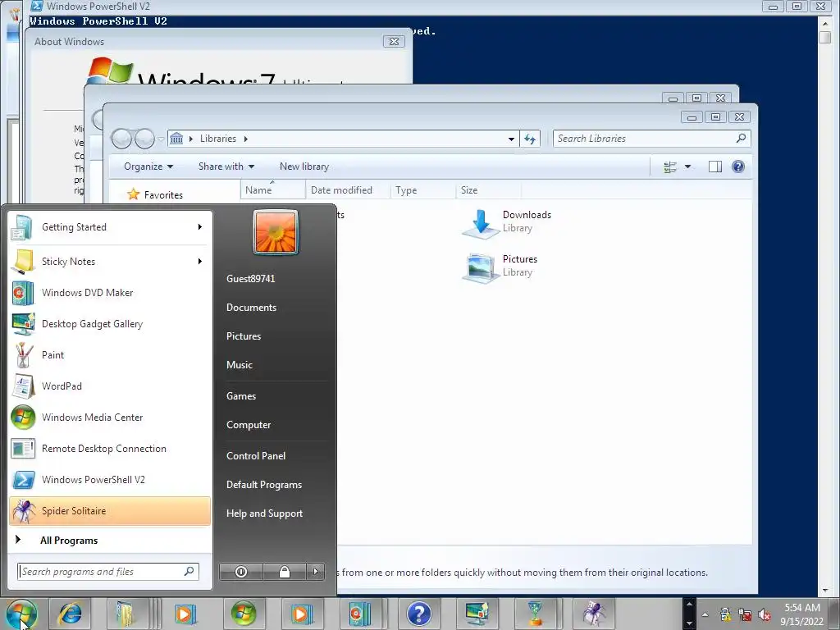This screenshot has height=630, width=840.
Task: Open the Guest89741 user folder
Action: 251,279
